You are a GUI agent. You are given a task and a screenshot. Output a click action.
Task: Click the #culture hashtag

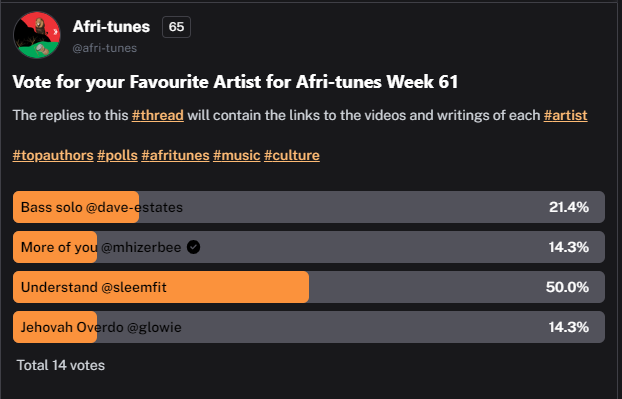pos(292,155)
